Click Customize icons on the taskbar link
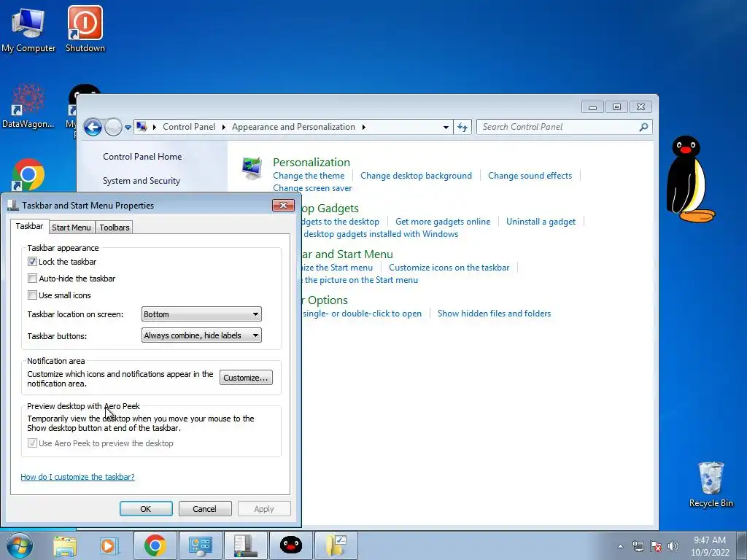The height and width of the screenshot is (560, 747). 449,268
